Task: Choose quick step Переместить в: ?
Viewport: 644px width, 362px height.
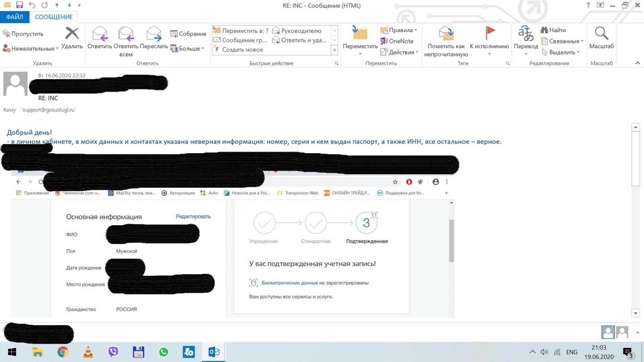Action: click(241, 31)
